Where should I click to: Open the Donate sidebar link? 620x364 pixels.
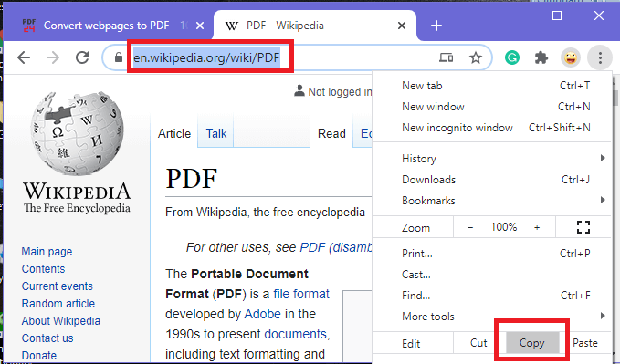coord(38,355)
